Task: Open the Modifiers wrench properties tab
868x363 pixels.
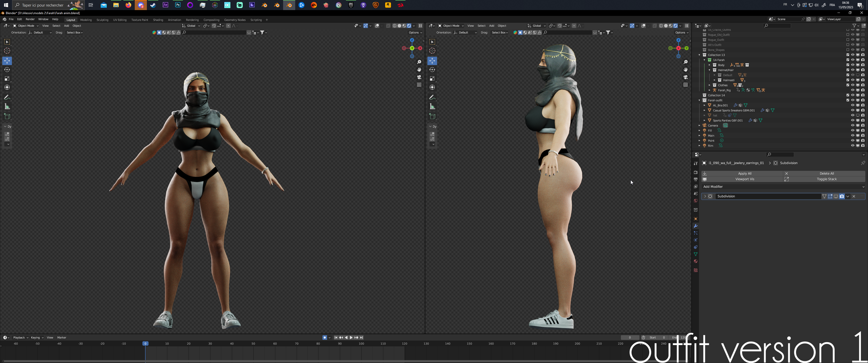Action: [695, 226]
